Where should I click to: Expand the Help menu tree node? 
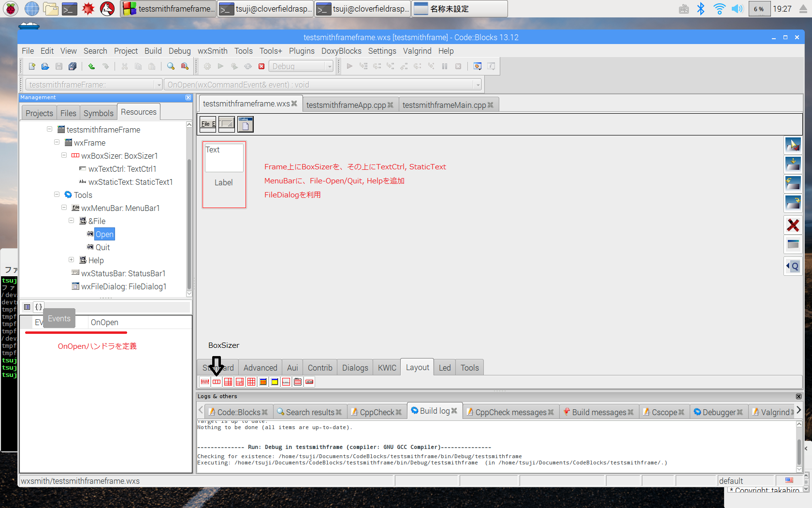click(71, 260)
